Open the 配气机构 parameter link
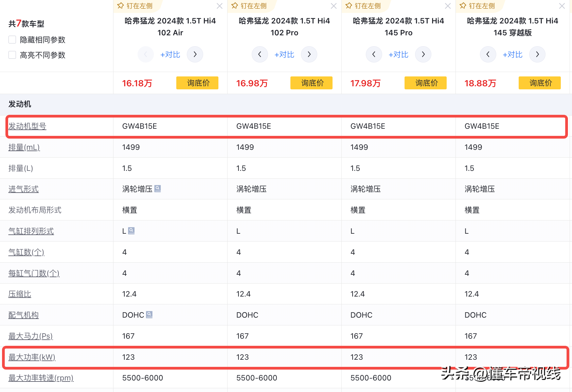Viewport: 572px width, 392px height. coord(23,315)
